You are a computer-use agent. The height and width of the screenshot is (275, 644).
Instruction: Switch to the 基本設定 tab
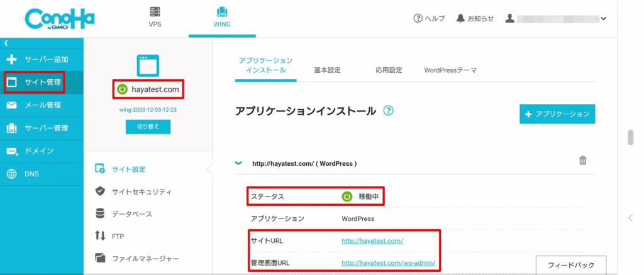point(327,70)
